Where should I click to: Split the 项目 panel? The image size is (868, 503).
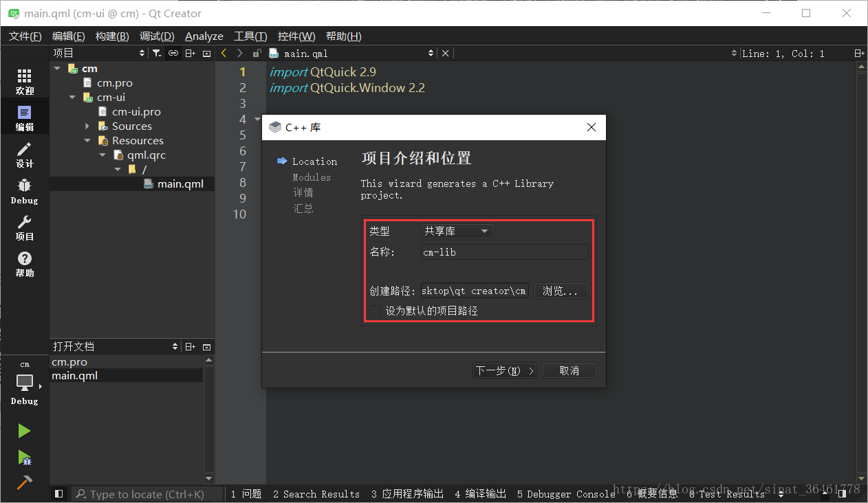tap(191, 53)
